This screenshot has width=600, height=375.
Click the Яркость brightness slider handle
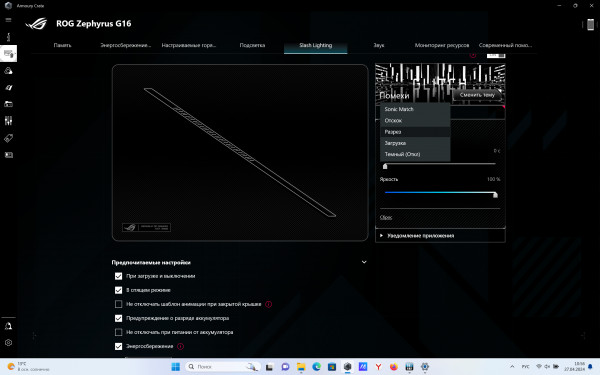(495, 195)
